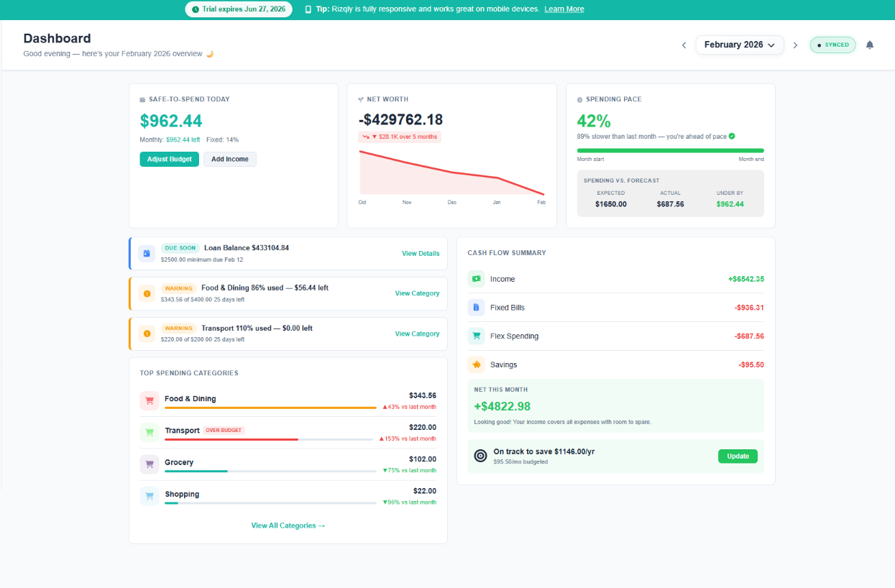
Task: Click the Savings icon in Cash Flow Summary
Action: (x=477, y=364)
